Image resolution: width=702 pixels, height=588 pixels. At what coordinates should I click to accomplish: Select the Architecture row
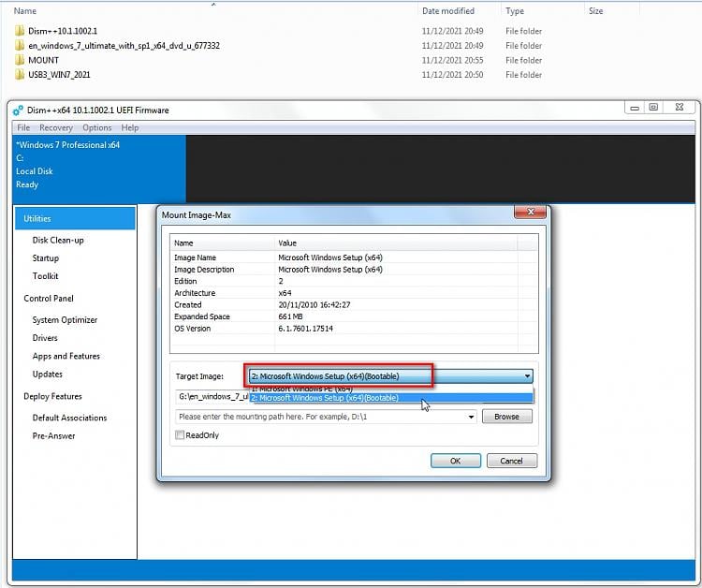coord(354,293)
